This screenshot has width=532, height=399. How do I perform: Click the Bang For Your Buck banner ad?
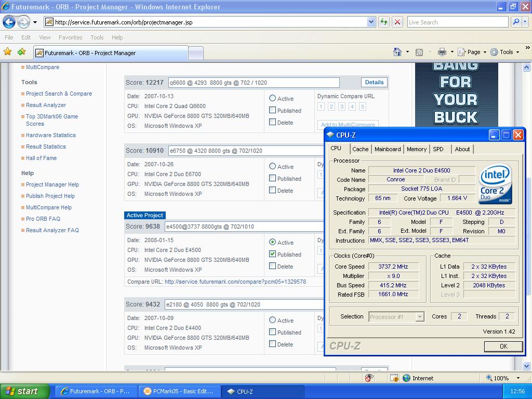pos(456,95)
